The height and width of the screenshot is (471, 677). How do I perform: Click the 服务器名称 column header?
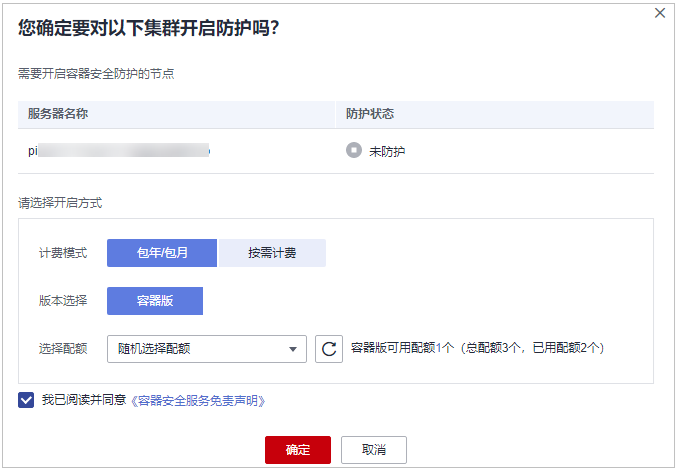(x=58, y=114)
